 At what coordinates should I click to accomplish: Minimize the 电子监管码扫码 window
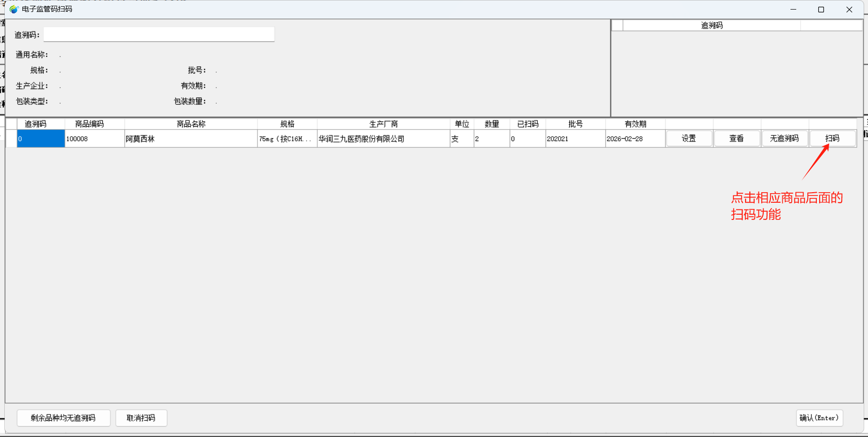tap(793, 10)
